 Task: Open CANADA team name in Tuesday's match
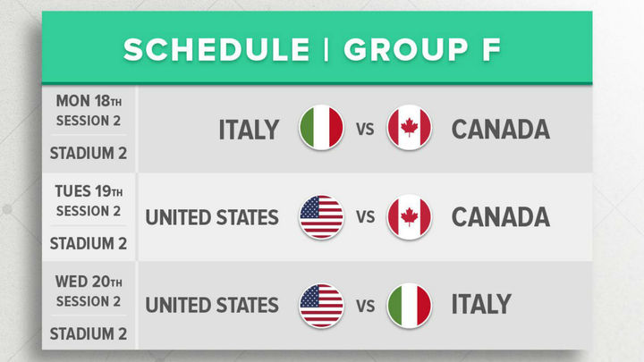click(x=500, y=217)
